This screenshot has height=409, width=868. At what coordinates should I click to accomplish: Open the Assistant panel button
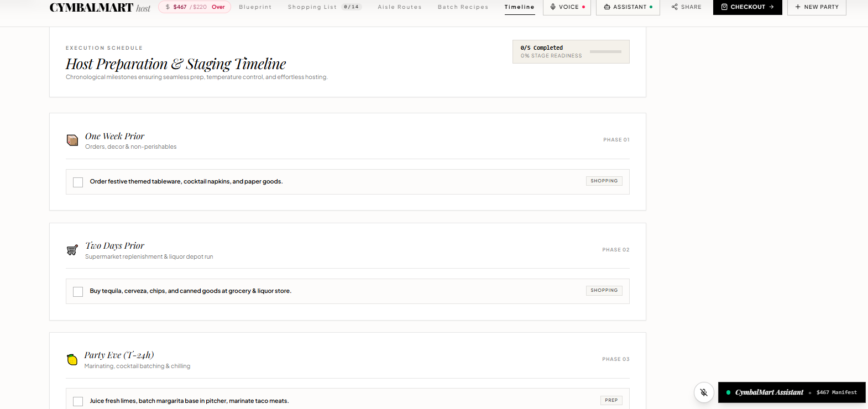click(628, 7)
